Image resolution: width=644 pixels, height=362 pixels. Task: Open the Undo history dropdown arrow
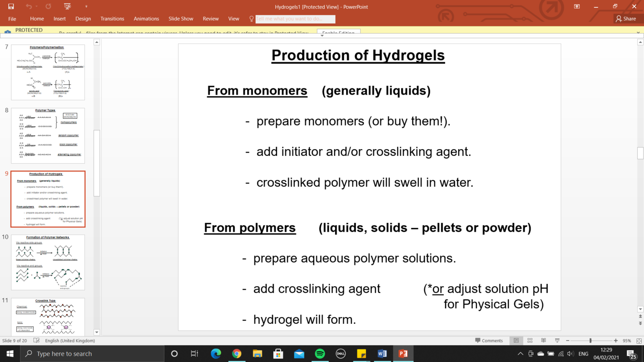tap(37, 7)
